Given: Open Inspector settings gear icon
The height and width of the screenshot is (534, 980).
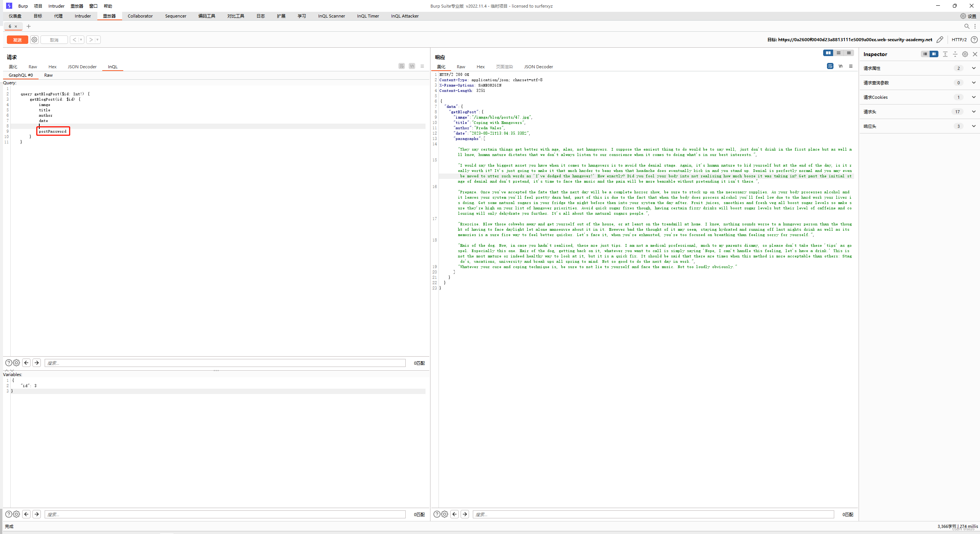Looking at the screenshot, I should click(x=965, y=54).
